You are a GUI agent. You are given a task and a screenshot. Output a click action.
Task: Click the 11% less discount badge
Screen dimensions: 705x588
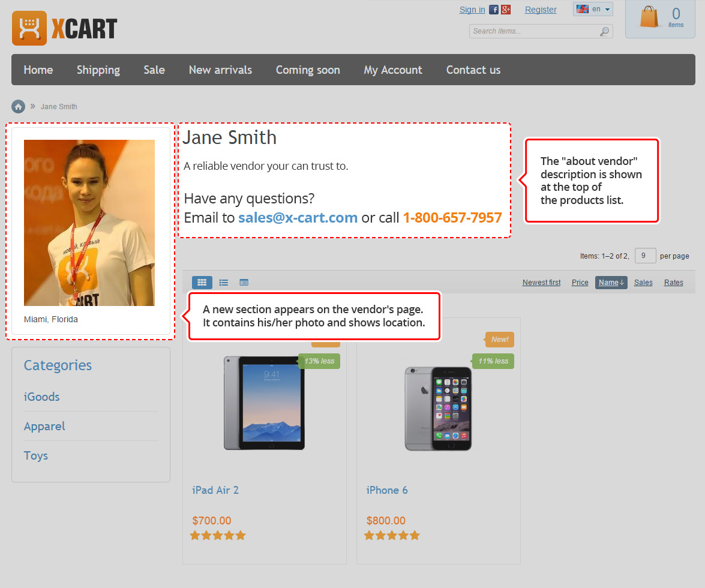point(493,361)
